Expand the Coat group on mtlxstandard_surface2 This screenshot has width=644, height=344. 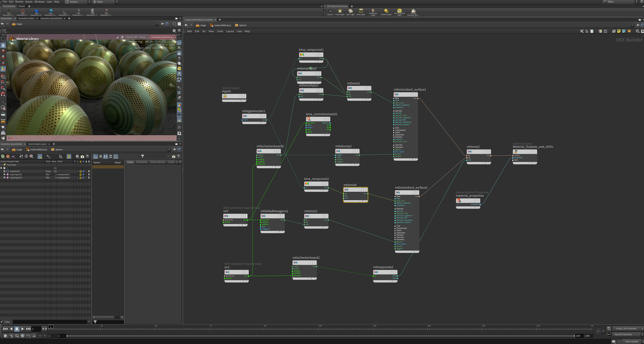395,226
